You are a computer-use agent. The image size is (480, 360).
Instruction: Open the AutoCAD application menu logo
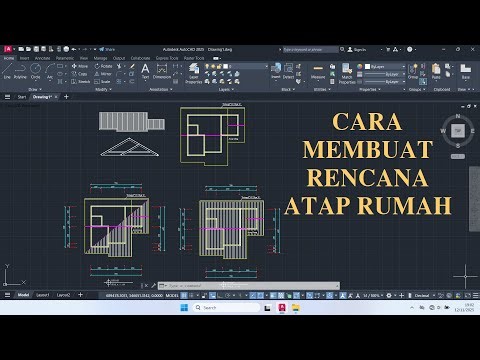click(x=8, y=49)
